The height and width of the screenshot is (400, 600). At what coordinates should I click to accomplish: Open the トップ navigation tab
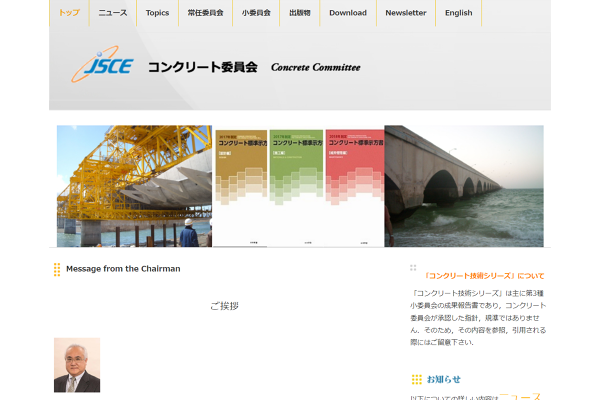pyautogui.click(x=69, y=13)
